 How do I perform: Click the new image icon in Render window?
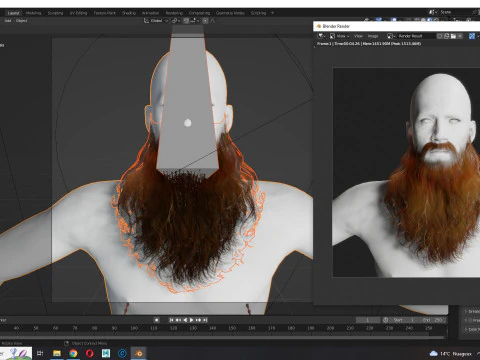(447, 36)
